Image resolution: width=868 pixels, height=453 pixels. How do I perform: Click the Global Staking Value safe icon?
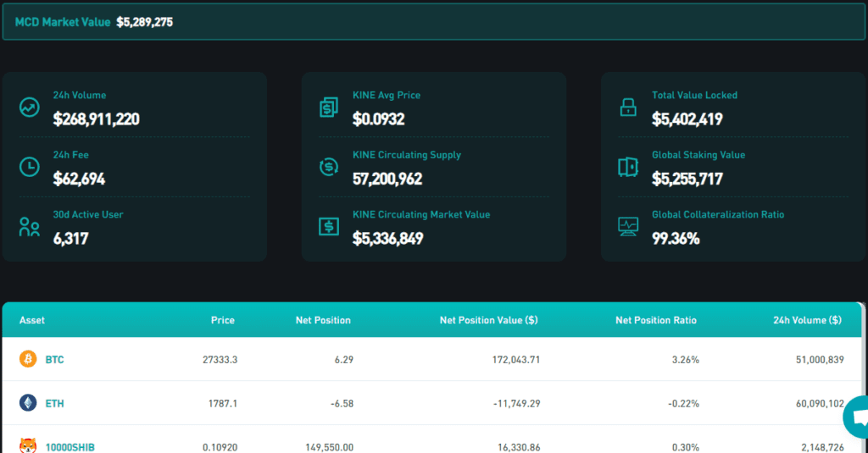click(628, 167)
